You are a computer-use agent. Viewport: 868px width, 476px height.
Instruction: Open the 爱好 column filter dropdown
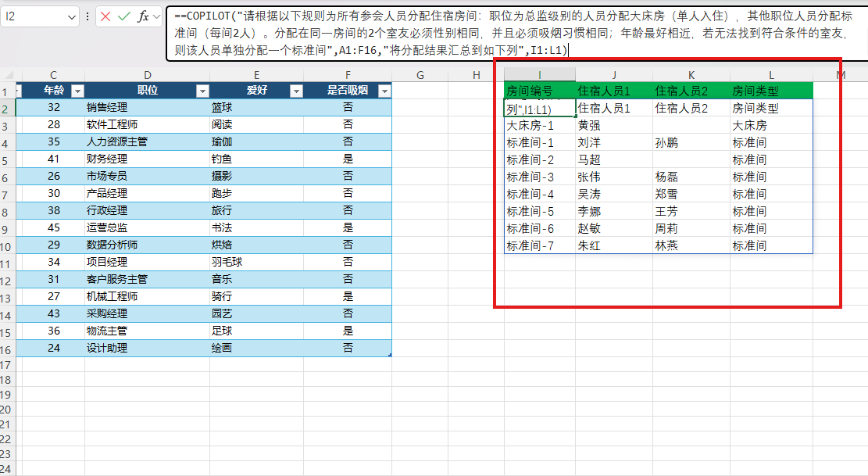pos(297,91)
